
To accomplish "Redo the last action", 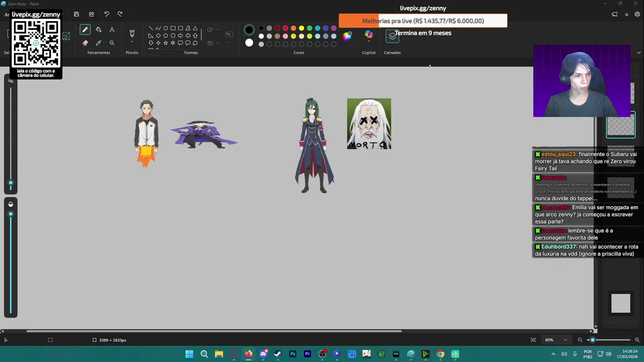I will click(x=120, y=14).
